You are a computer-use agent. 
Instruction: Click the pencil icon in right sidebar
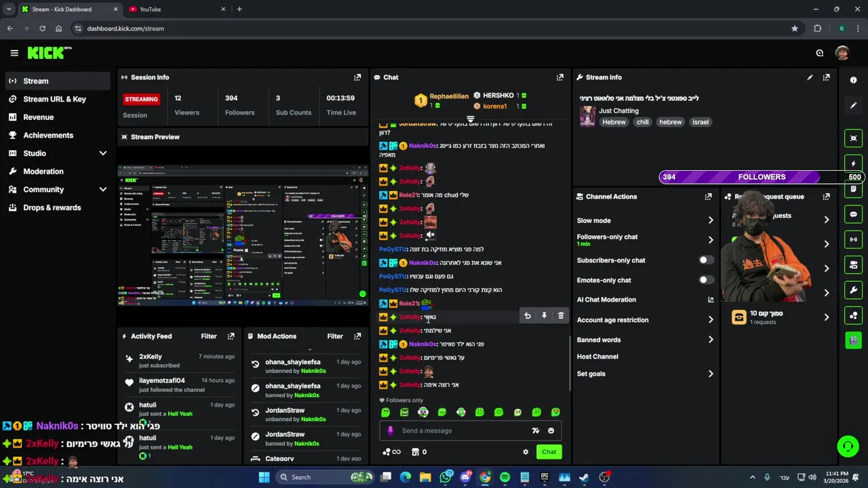(853, 106)
